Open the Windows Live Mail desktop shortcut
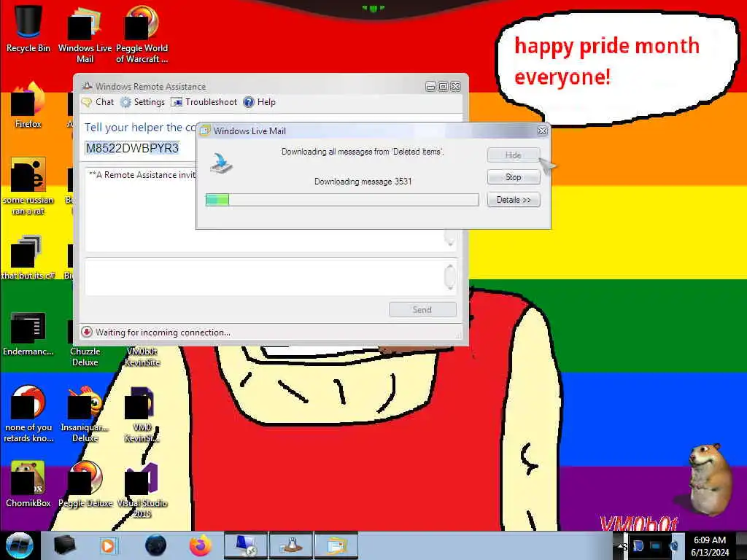747x560 pixels. click(x=85, y=34)
